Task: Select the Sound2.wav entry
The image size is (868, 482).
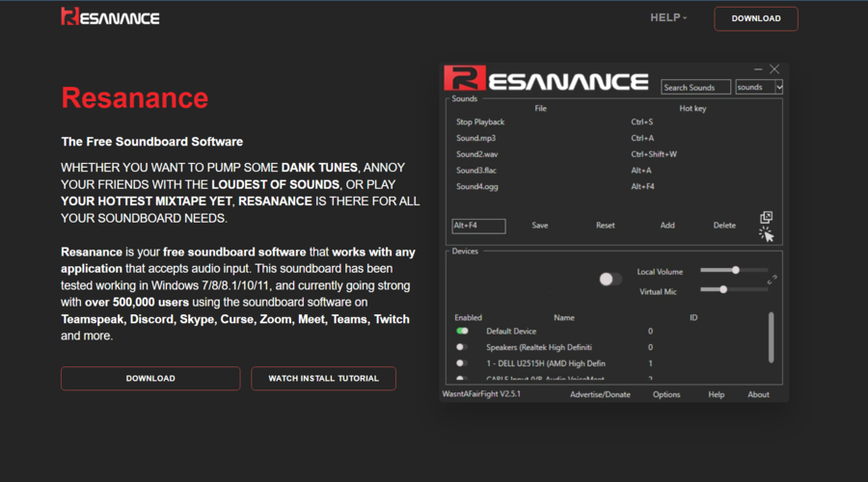Action: pyautogui.click(x=476, y=154)
